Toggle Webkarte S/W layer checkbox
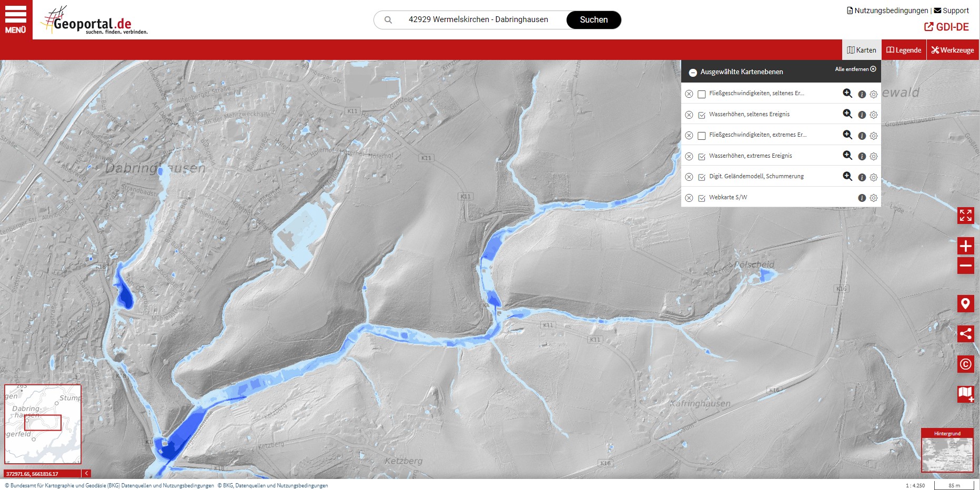980x490 pixels. 702,198
